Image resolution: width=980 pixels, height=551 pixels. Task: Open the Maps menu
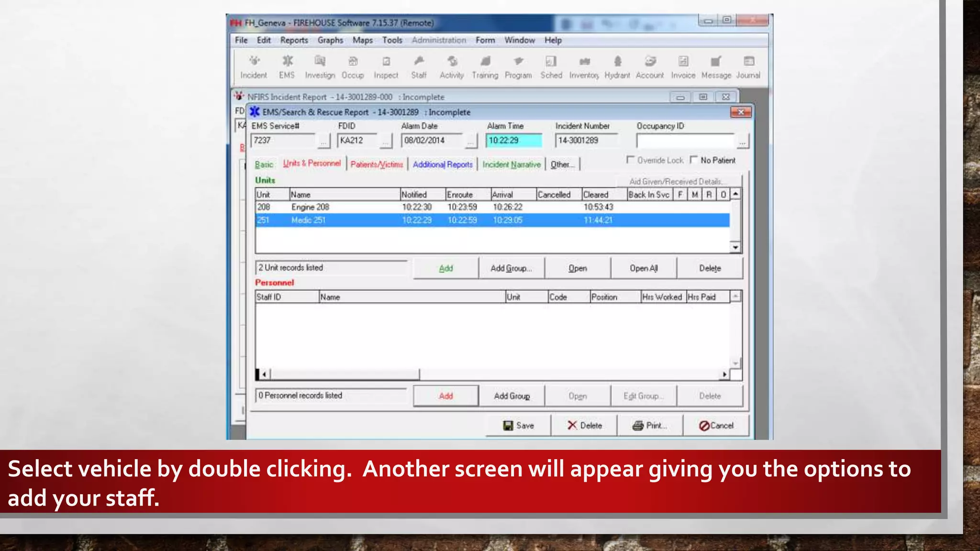pyautogui.click(x=363, y=40)
